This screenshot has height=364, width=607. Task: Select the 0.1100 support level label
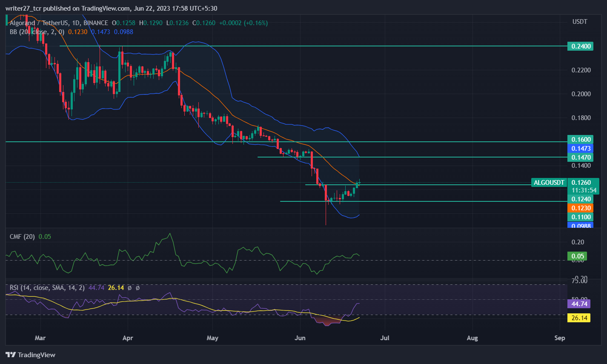click(x=581, y=217)
